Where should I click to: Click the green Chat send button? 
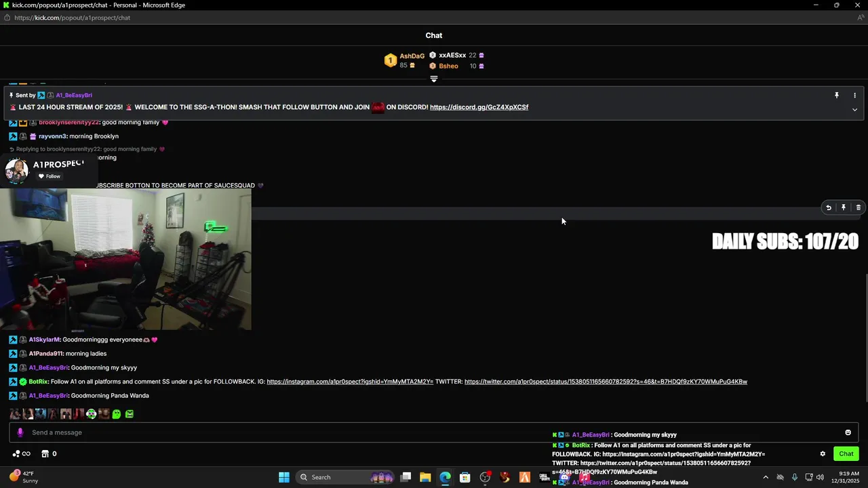[846, 454]
